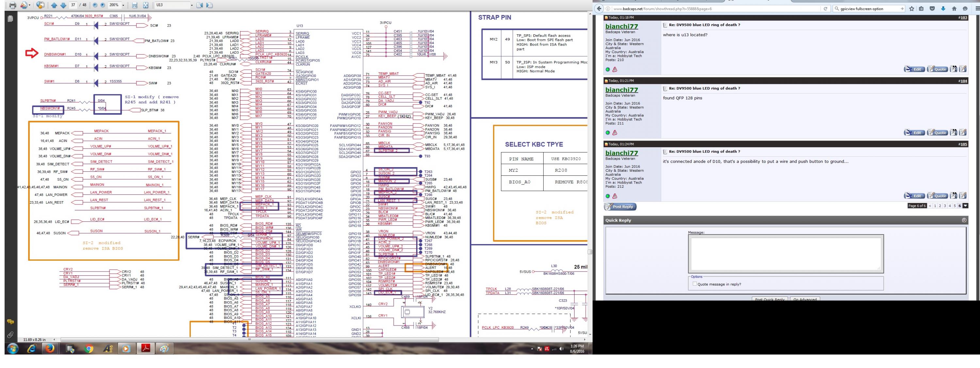Collapse the Quick Reply panel
The width and height of the screenshot is (980, 368).
click(x=964, y=220)
